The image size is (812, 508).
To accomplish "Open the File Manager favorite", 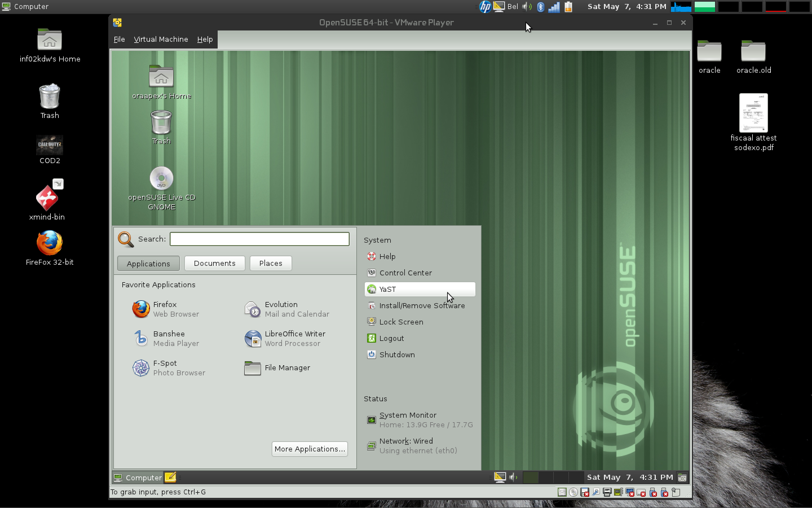I will tap(287, 368).
